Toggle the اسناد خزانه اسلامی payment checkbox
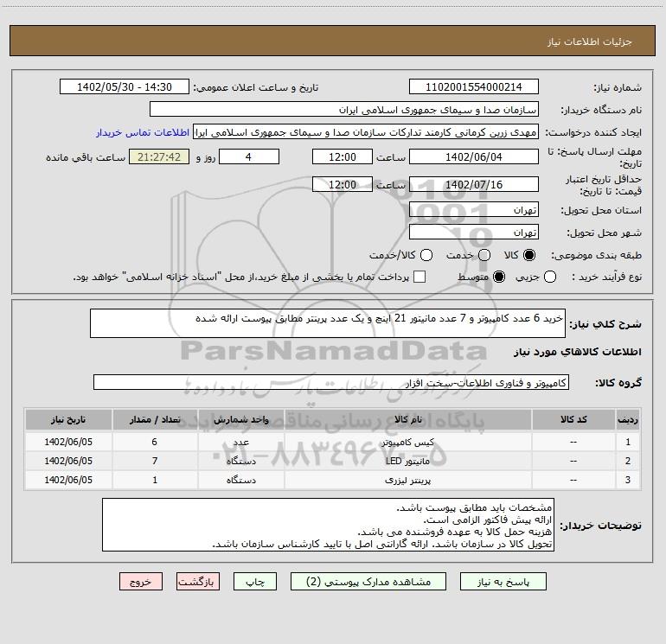666x644 pixels. [419, 277]
